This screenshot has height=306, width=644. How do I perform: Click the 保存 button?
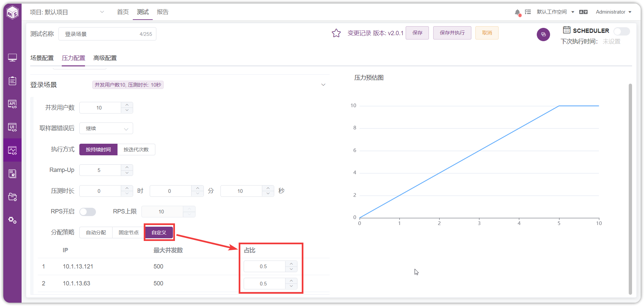pos(417,33)
